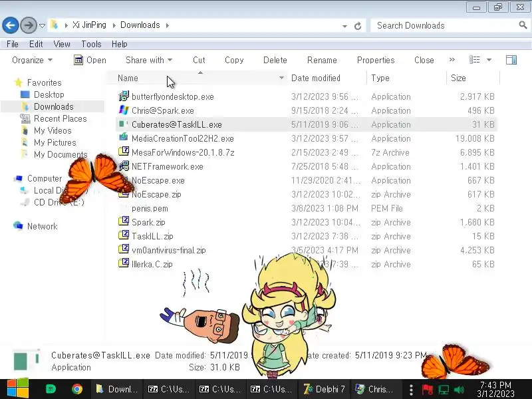Launch Chrome from the taskbar
This screenshot has width=532, height=399.
[77, 389]
